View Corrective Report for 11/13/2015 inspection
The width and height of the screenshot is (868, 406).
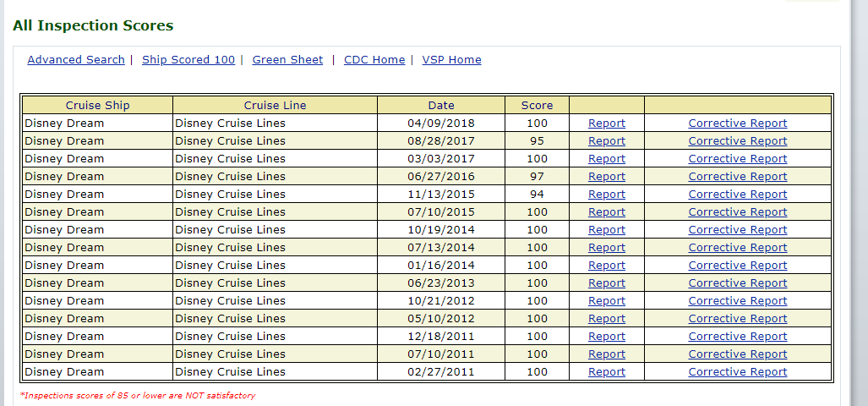(x=737, y=195)
